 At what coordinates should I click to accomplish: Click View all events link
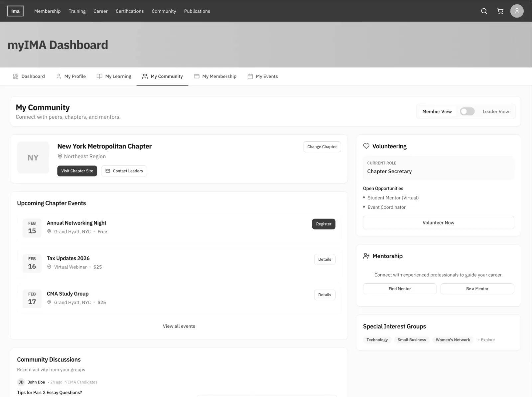[179, 326]
